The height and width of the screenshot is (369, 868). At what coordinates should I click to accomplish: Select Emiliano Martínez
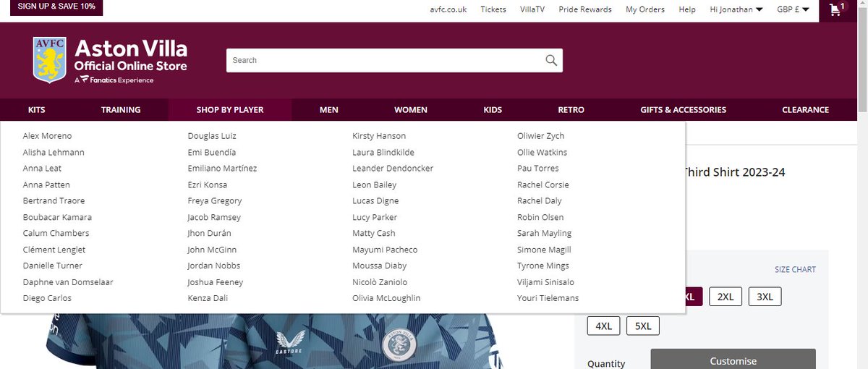point(222,169)
